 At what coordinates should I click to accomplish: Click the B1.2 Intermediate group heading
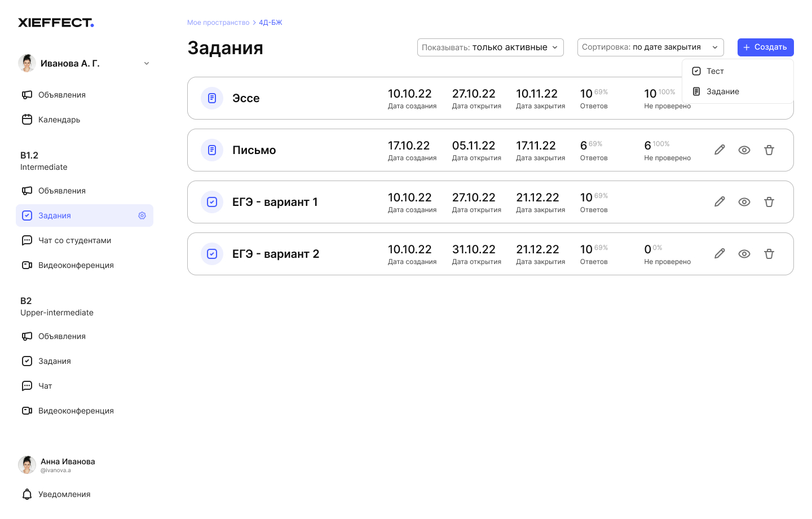(44, 161)
